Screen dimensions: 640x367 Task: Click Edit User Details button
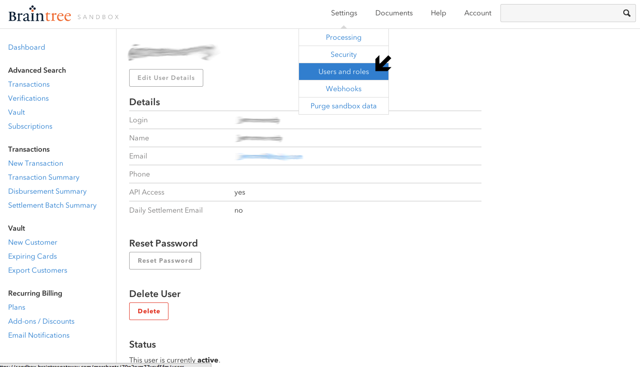point(166,78)
